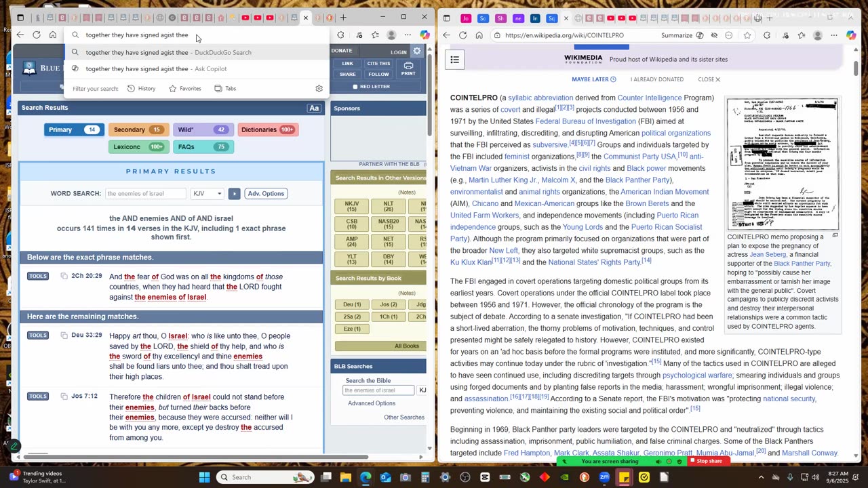Select the Dictionaries results tab
868x488 pixels.
pos(269,129)
